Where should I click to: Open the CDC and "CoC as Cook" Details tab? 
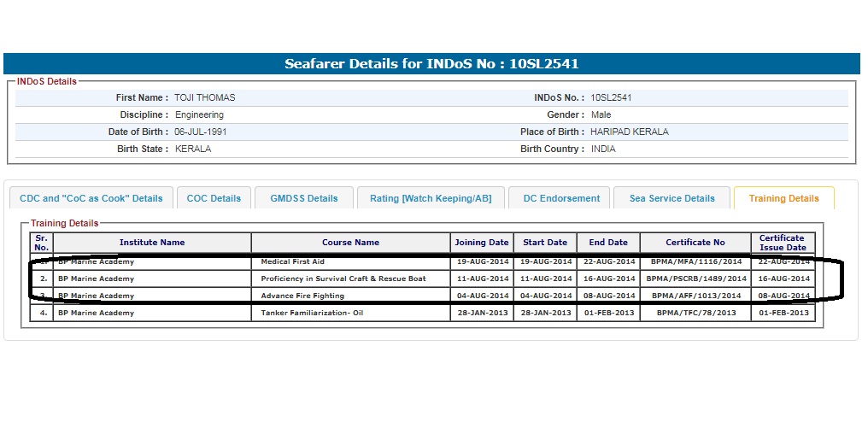point(91,198)
